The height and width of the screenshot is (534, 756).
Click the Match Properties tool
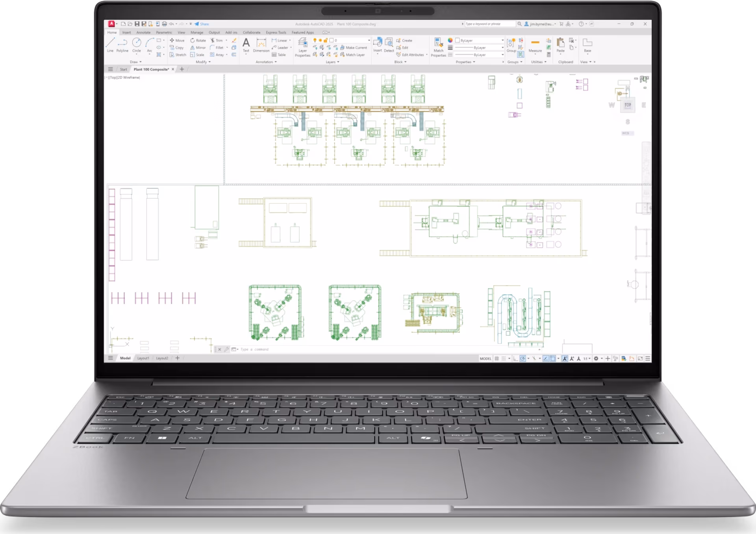438,47
